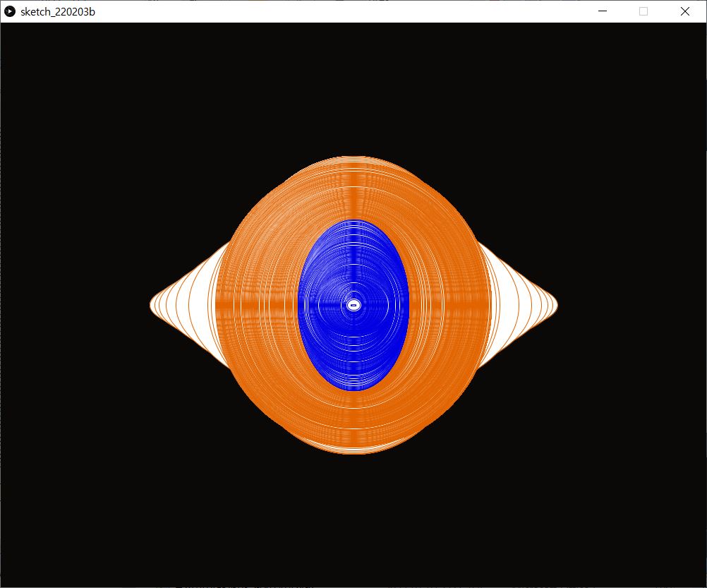Close the sketch_220203b window
This screenshot has width=707, height=588.
[684, 11]
